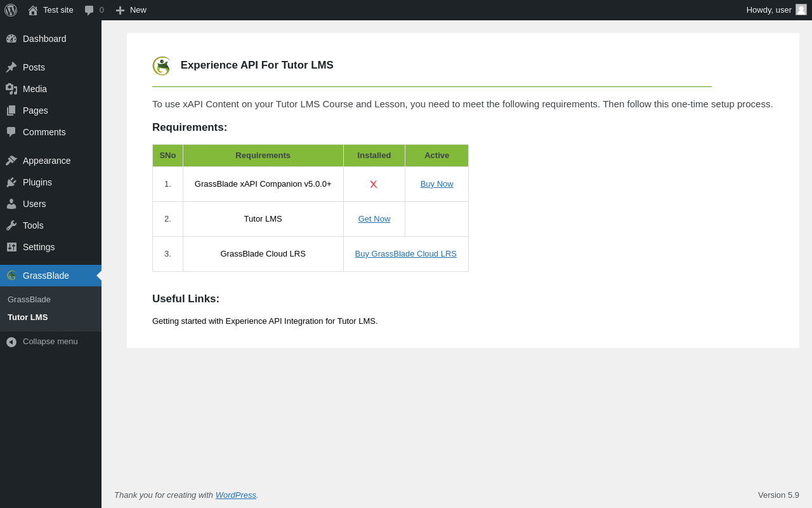This screenshot has height=508, width=812.
Task: Open the Users menu
Action: coord(51,204)
